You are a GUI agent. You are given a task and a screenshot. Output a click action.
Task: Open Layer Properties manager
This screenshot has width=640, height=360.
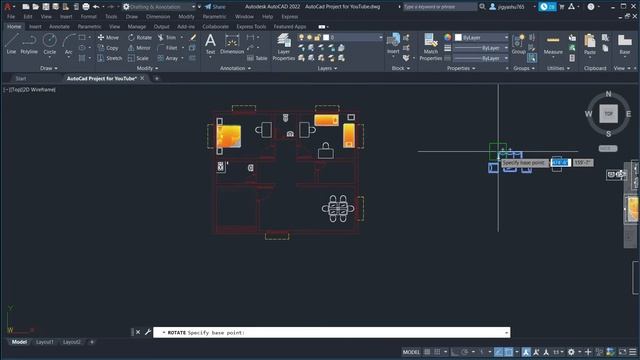pyautogui.click(x=283, y=47)
